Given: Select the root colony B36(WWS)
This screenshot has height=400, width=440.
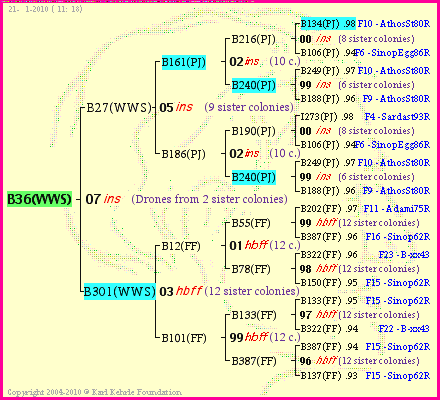Looking at the screenshot, I should 39,199.
